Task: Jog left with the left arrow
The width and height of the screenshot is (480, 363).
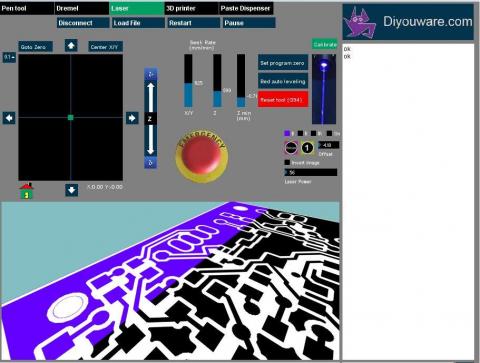Action: pyautogui.click(x=9, y=118)
